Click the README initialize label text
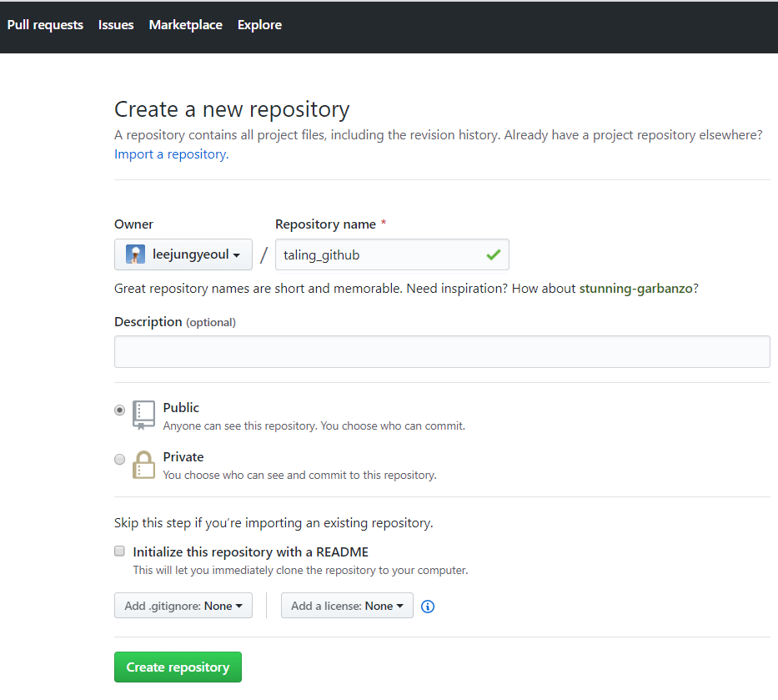Screen dimensions: 778x700 point(250,552)
